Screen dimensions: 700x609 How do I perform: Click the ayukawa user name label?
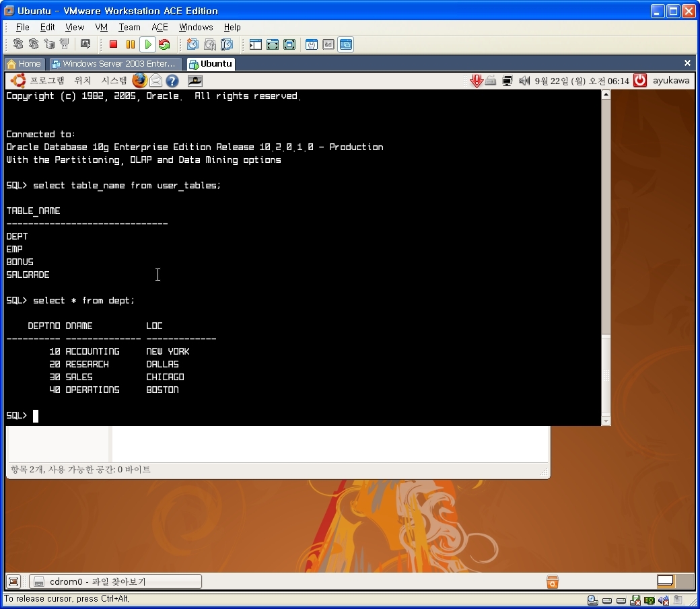671,80
